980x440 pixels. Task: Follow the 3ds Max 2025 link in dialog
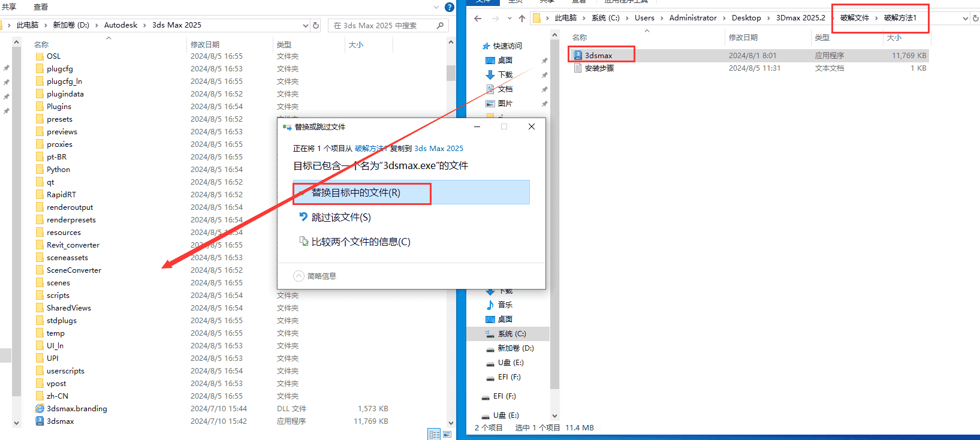439,148
